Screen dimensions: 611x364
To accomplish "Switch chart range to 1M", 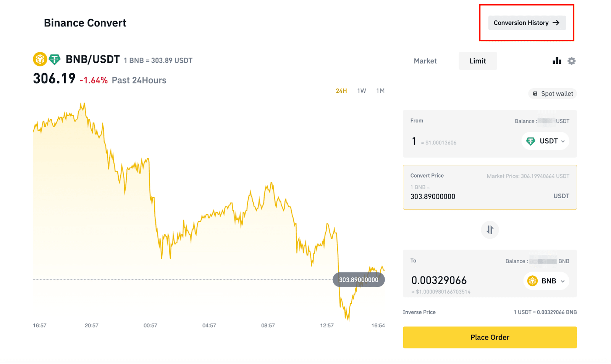I will click(x=380, y=91).
